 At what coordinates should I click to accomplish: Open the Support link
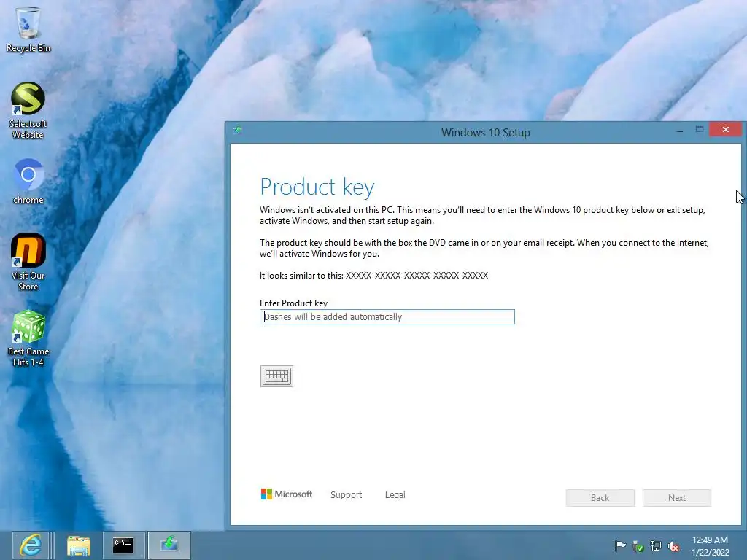347,495
